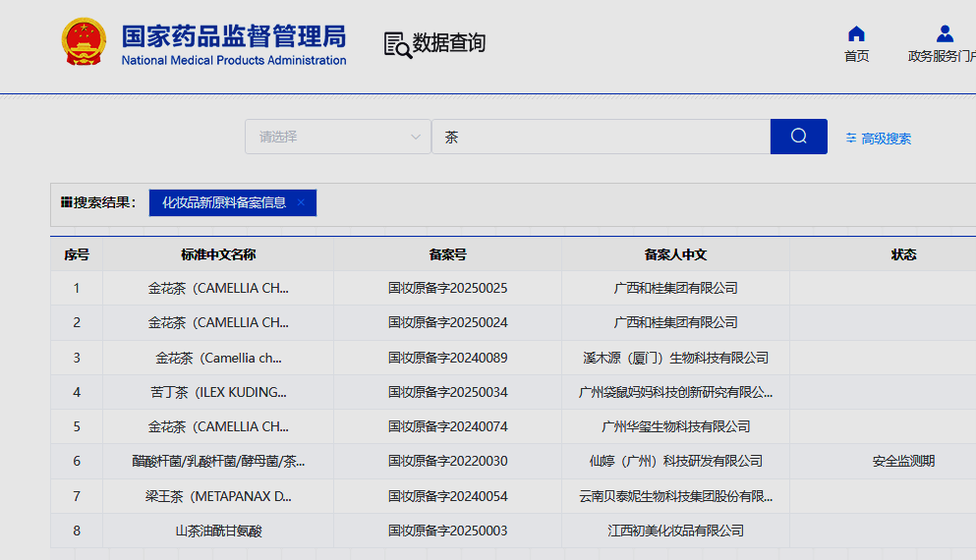Open the 政务服务门户 user icon
The width and height of the screenshot is (976, 560).
point(945,33)
